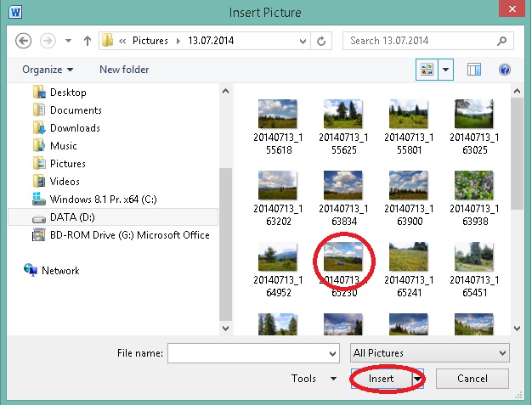Select the 20140713_165230 picture thumbnail
This screenshot has height=405, width=532.
click(343, 257)
